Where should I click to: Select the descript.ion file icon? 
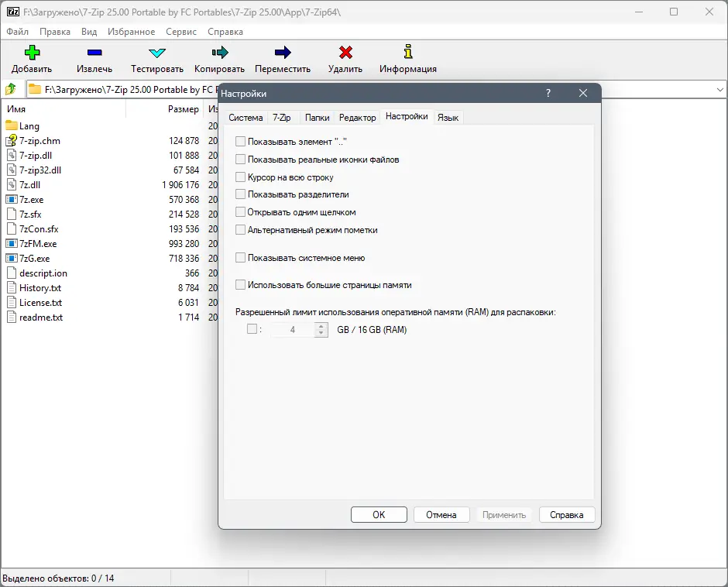tap(12, 273)
